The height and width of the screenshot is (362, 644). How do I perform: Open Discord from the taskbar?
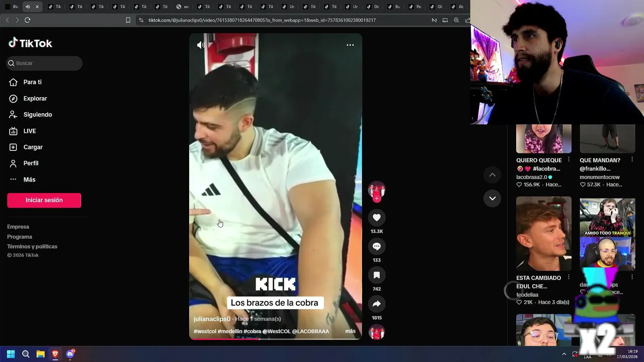click(x=70, y=354)
